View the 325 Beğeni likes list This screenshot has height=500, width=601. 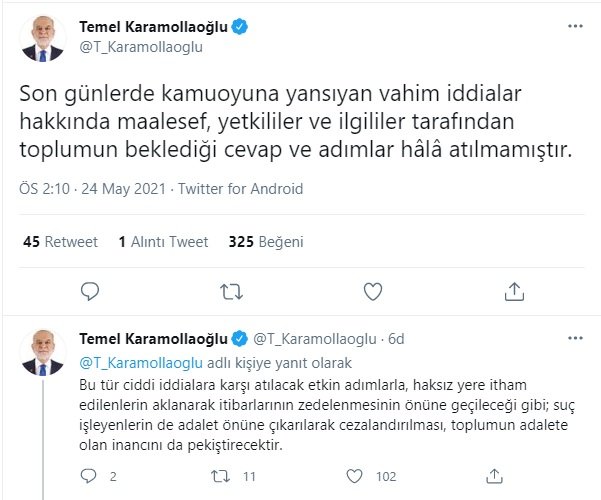coord(265,241)
